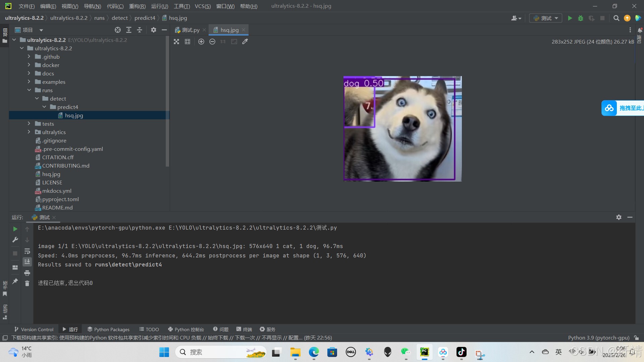Viewport: 644px width, 362px height.
Task: Locate opened file in project tree
Action: (x=117, y=30)
